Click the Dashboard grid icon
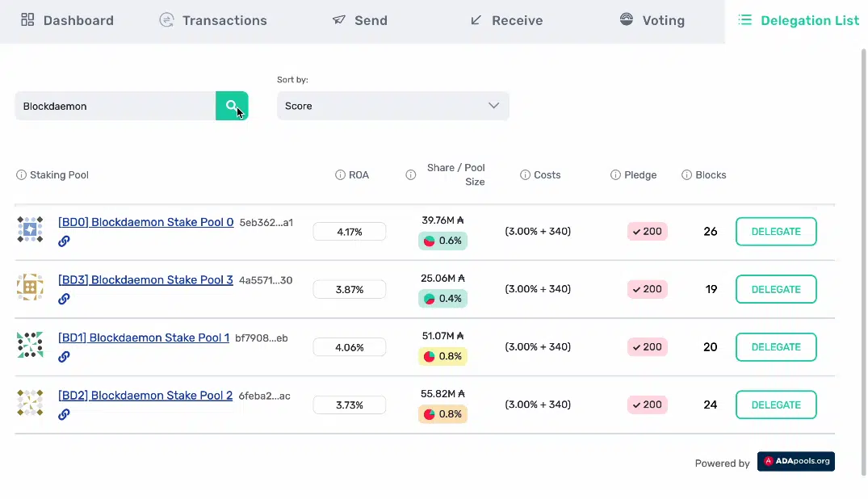Viewport: 868px width, 499px height. 27,20
